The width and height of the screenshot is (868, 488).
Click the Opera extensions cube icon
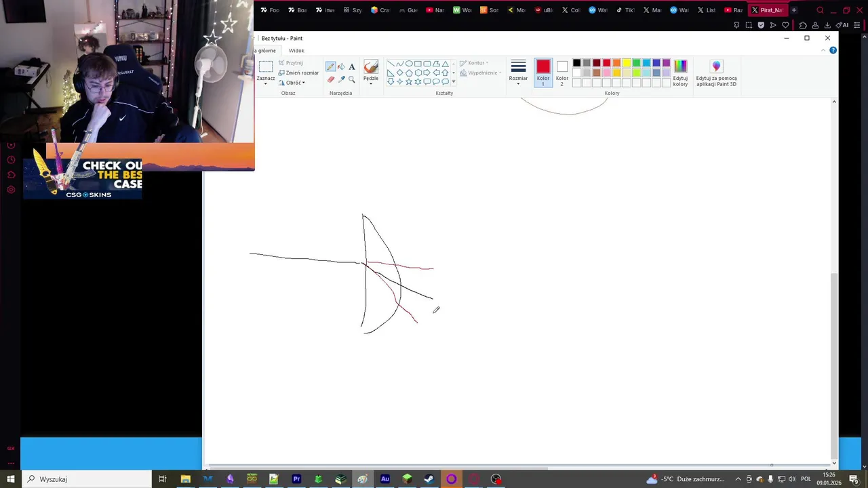pos(803,25)
